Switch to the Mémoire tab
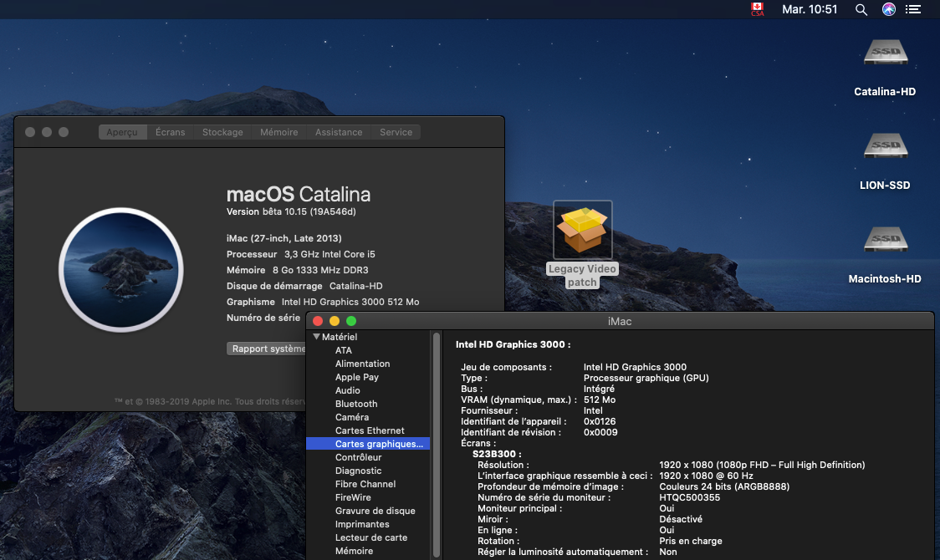Screen dimensions: 940x560 [278, 132]
